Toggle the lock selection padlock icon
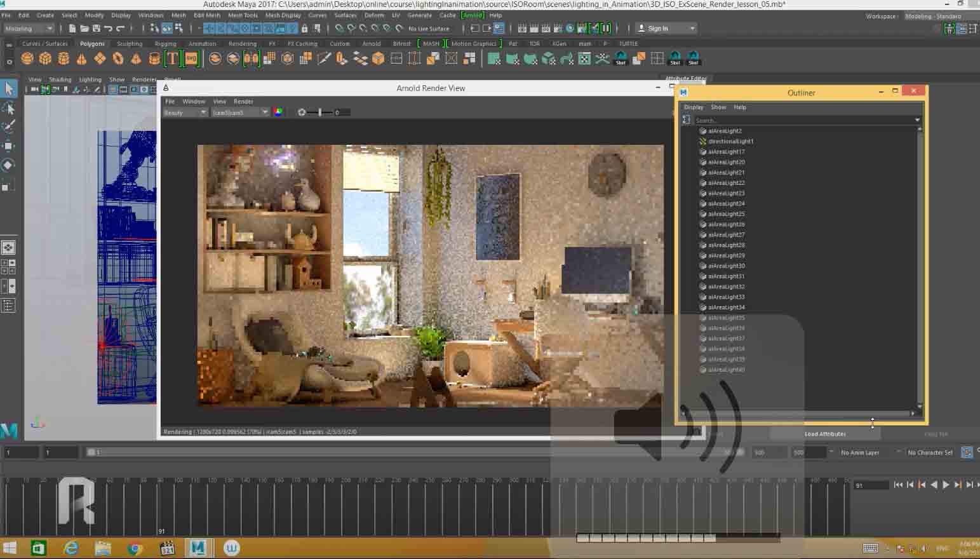 tap(305, 29)
